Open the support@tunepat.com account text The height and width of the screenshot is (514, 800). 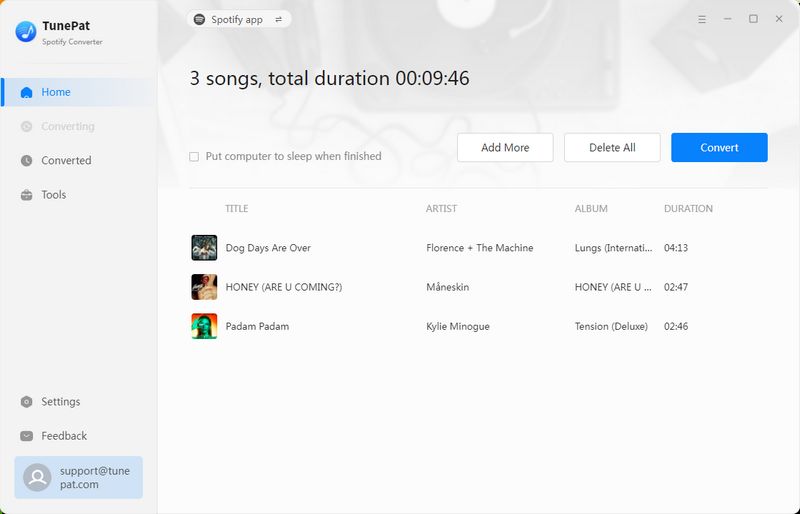pyautogui.click(x=95, y=478)
